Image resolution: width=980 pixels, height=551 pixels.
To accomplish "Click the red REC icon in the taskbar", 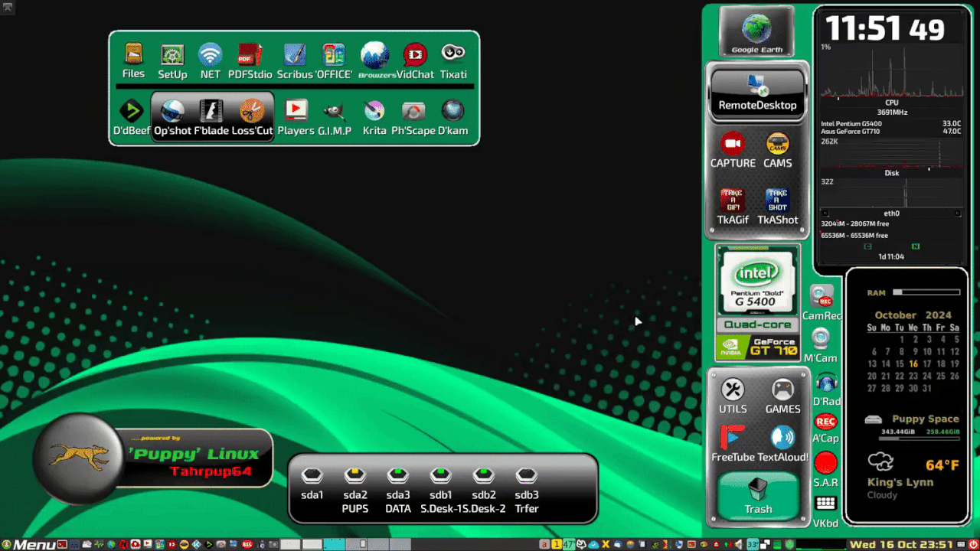I will point(247,545).
